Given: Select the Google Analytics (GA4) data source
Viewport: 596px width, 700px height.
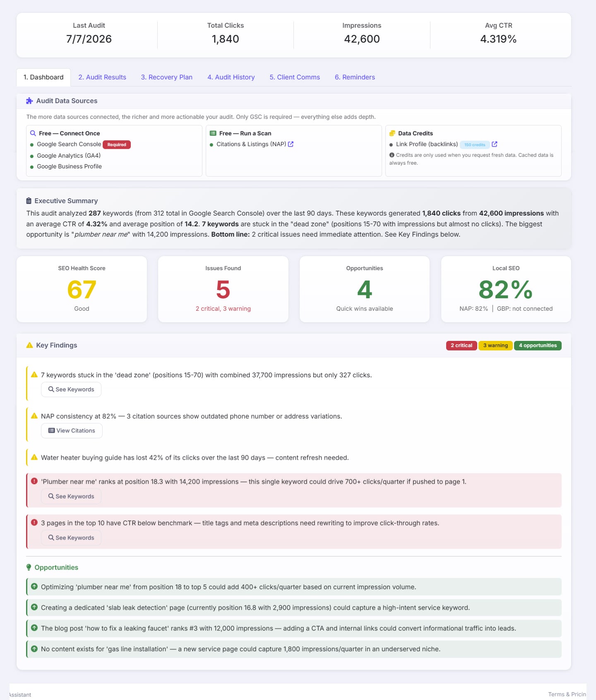Looking at the screenshot, I should coord(69,156).
